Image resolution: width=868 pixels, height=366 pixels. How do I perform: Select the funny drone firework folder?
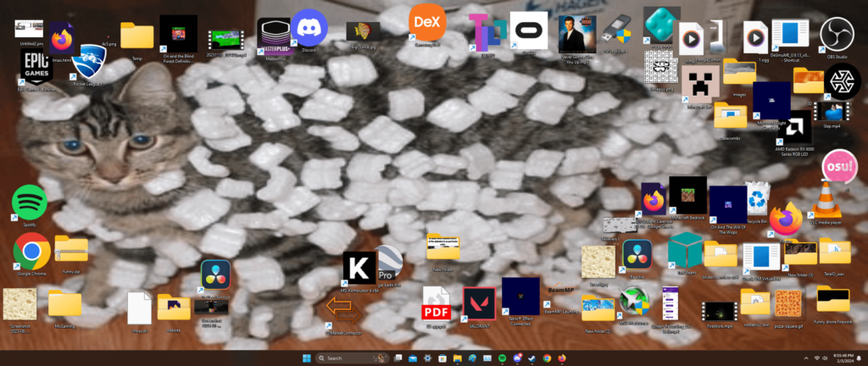(x=833, y=300)
